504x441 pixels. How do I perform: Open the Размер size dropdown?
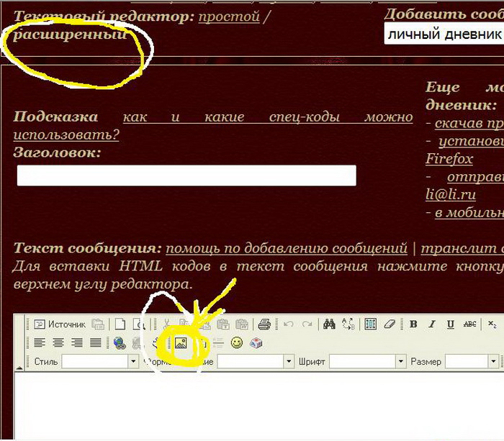pos(472,362)
